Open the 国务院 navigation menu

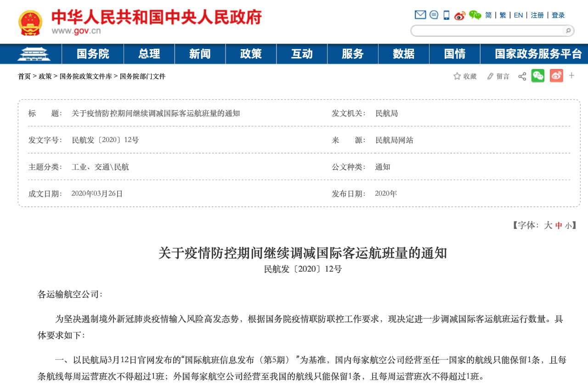coord(93,54)
